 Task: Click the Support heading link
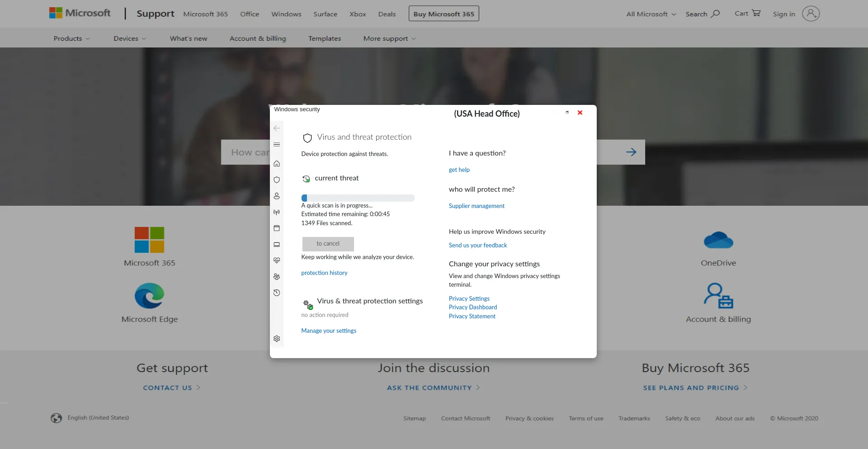156,14
